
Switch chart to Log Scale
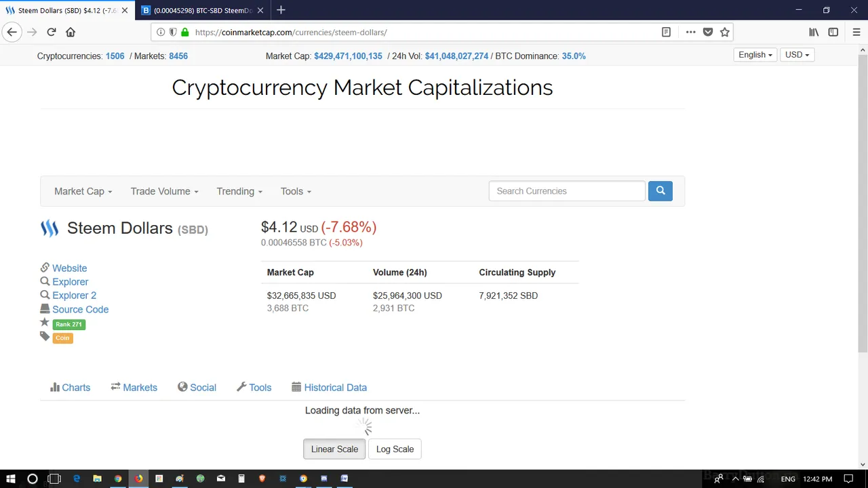(395, 449)
